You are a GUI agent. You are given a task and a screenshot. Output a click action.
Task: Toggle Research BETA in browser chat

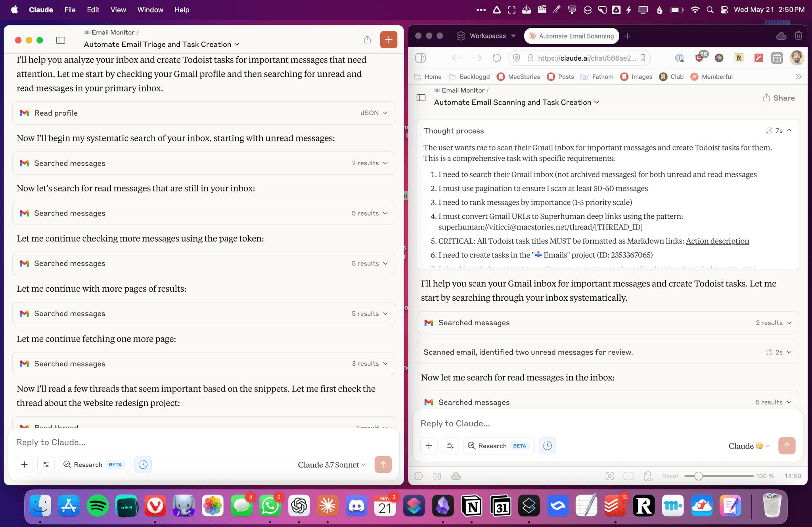pos(499,446)
